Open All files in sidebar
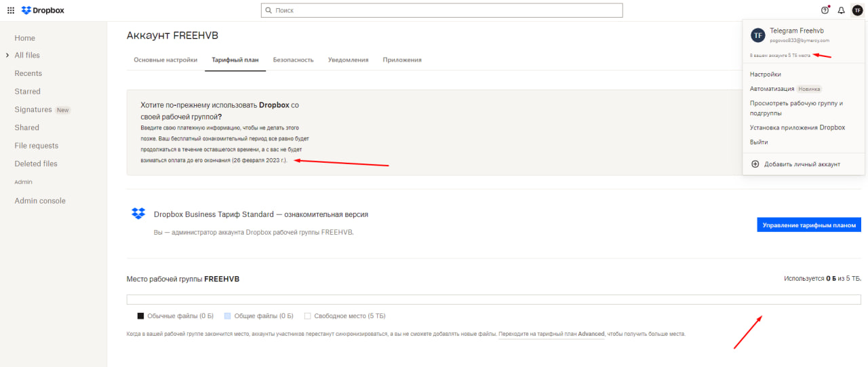 27,55
